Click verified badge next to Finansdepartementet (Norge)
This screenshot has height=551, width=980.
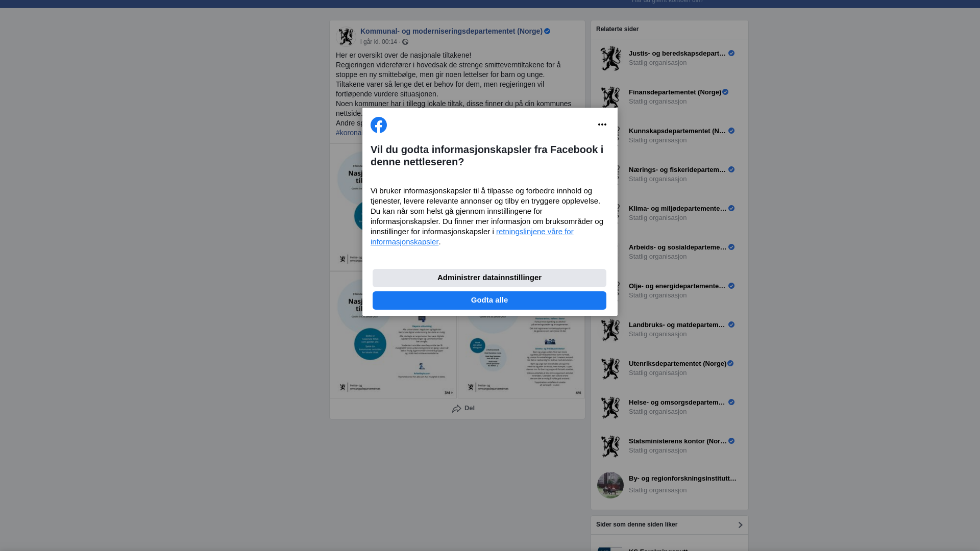[x=725, y=92]
